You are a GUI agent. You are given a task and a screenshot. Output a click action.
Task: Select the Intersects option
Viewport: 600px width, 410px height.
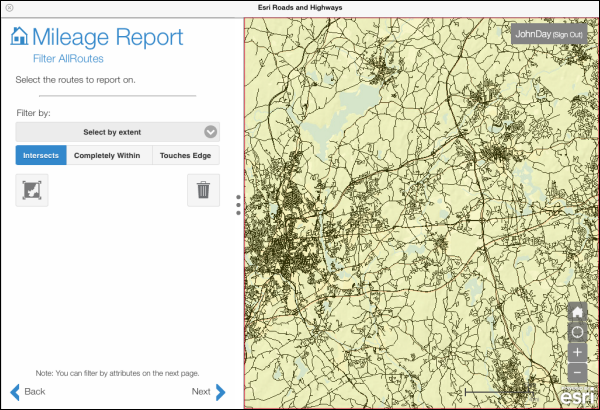tap(41, 155)
